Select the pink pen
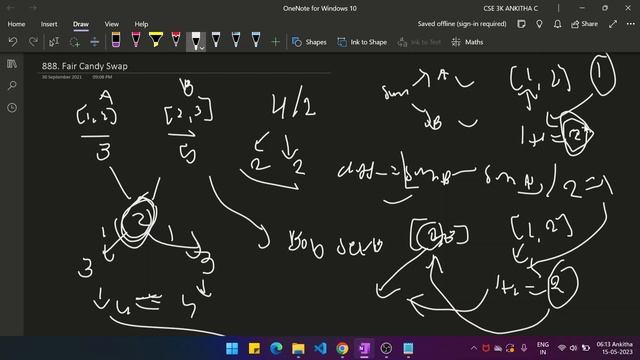 point(136,40)
